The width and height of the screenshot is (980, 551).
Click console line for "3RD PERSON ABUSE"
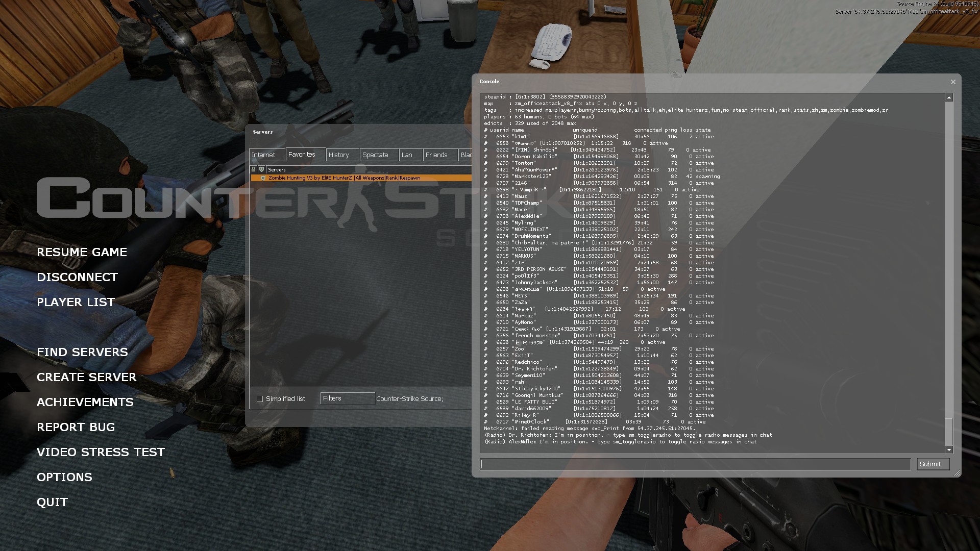click(x=599, y=269)
